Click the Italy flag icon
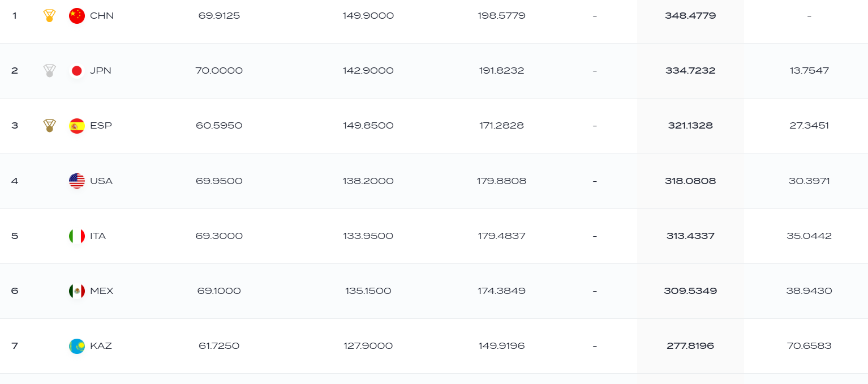868x384 pixels. (x=77, y=236)
